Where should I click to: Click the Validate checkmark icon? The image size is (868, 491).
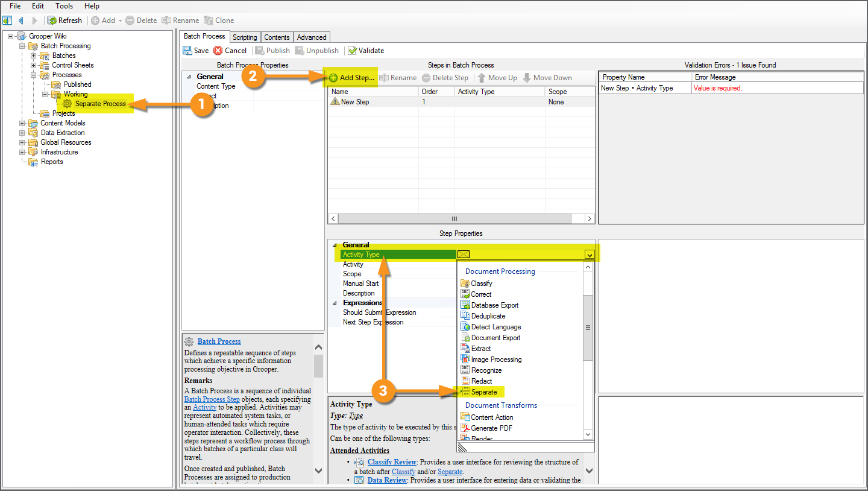(352, 51)
